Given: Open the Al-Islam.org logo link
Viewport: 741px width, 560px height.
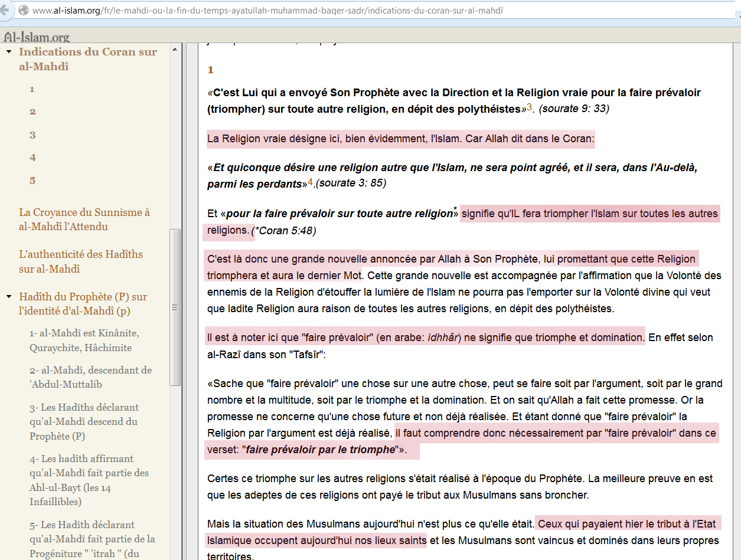Looking at the screenshot, I should pos(37,37).
